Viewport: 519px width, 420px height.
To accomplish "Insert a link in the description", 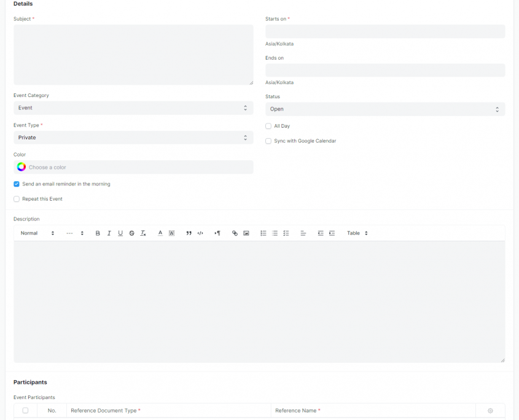I will click(234, 233).
